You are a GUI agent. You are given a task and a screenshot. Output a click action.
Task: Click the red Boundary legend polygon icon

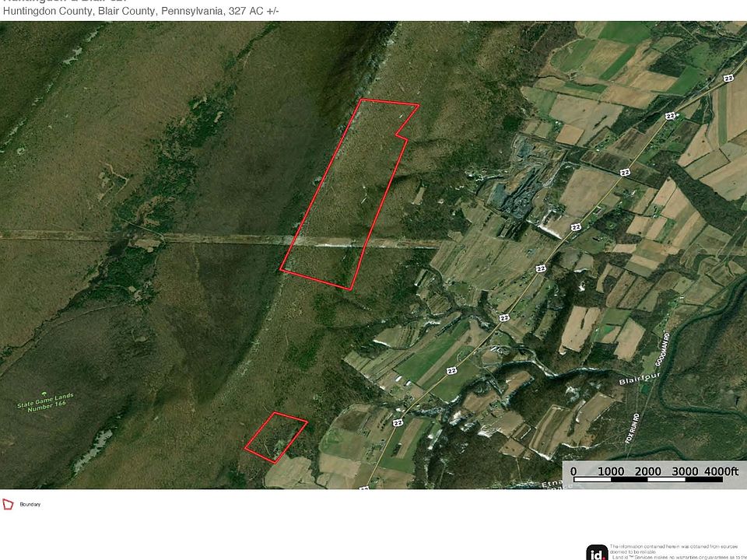[8, 504]
